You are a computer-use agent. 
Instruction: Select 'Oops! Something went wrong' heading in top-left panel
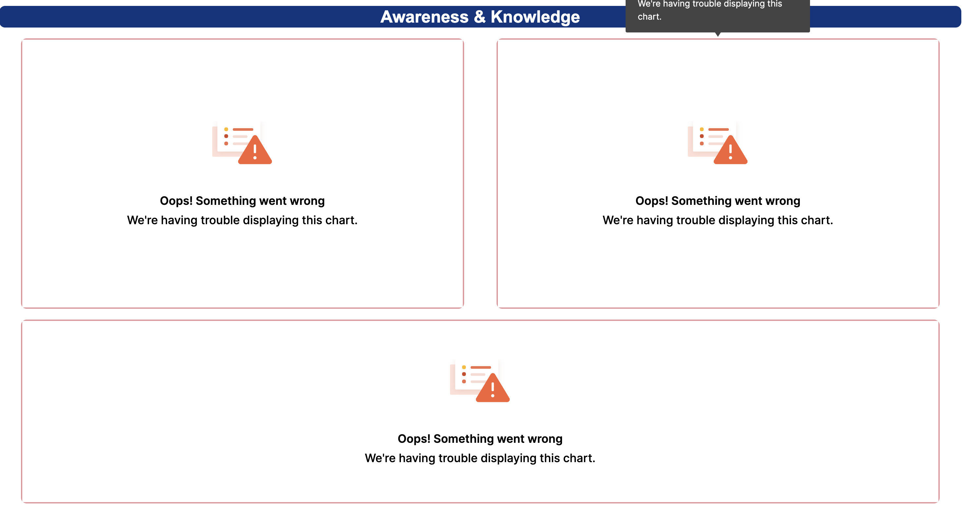(242, 201)
